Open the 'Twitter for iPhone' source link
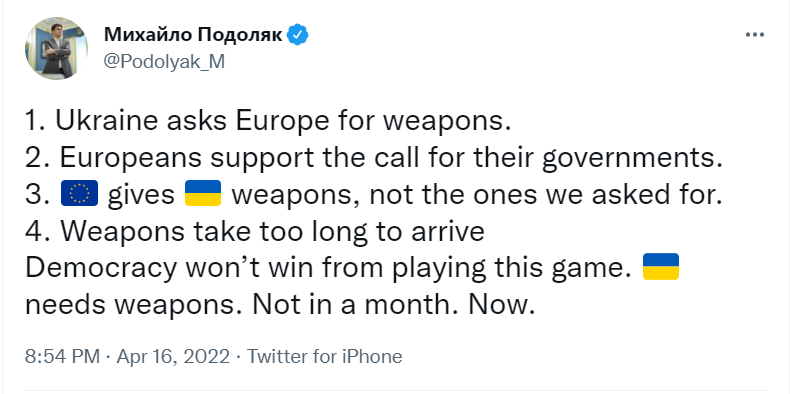This screenshot has width=790, height=394. pos(324,357)
